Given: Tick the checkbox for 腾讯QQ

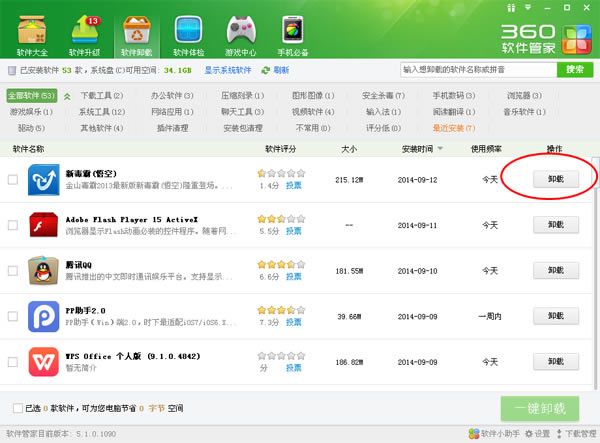Looking at the screenshot, I should click(13, 270).
